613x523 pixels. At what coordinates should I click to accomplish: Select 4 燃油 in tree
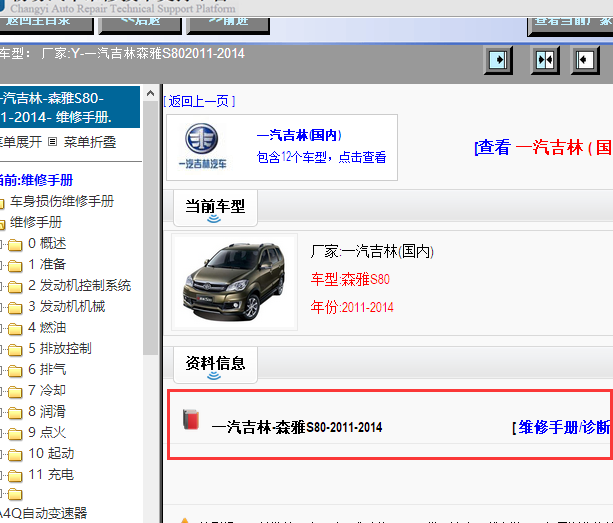coord(47,328)
